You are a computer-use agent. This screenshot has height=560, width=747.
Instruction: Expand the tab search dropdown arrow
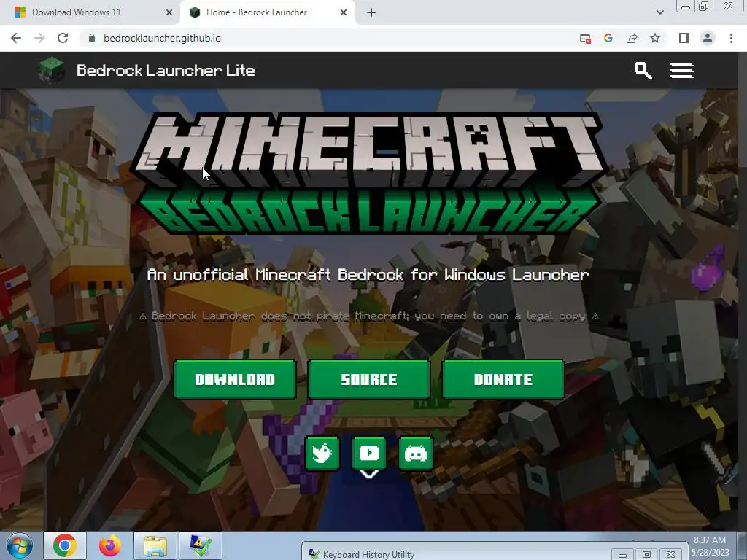point(659,12)
